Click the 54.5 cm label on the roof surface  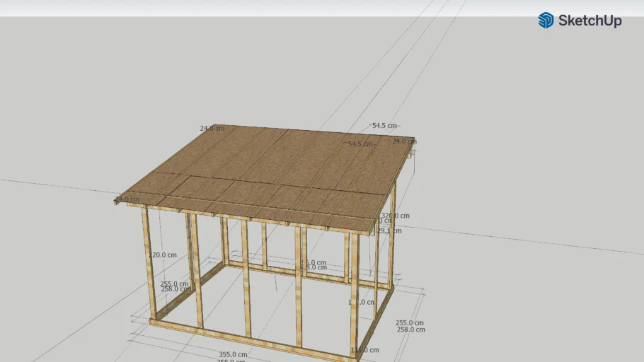point(360,144)
